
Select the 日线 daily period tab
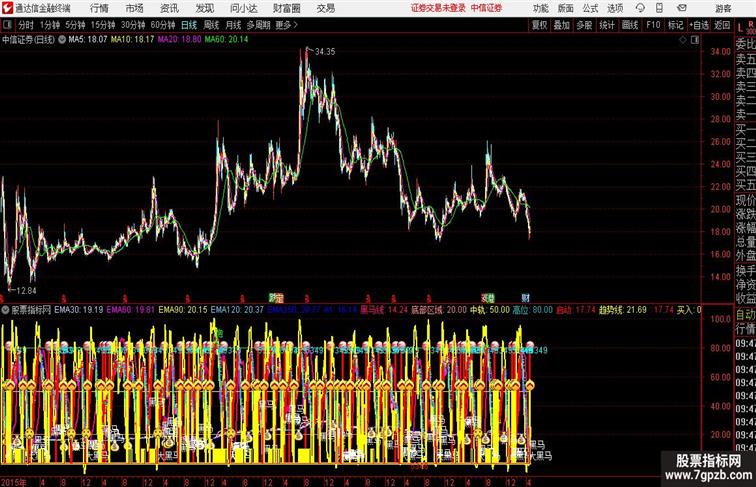189,25
